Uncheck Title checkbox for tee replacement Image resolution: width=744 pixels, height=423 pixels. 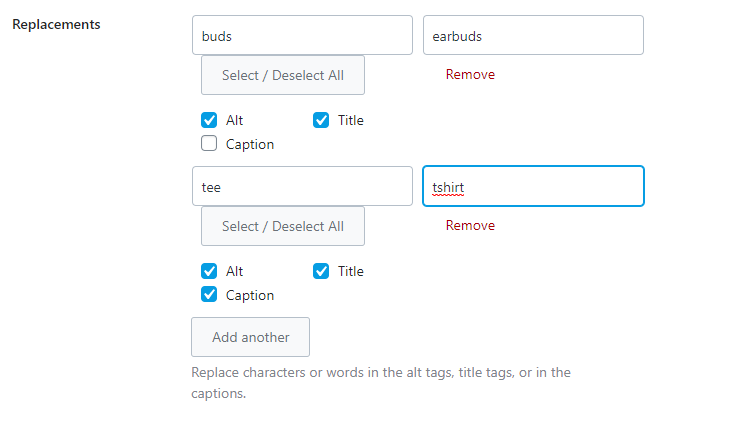coord(321,272)
